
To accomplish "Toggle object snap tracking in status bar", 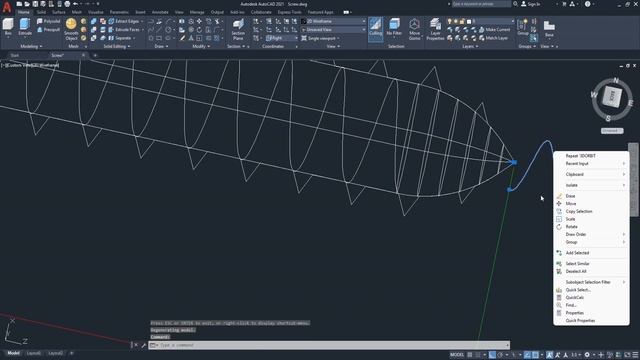I will (528, 355).
